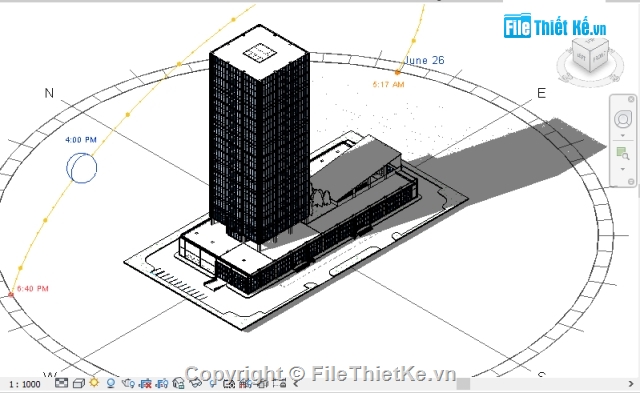Open the Full Navigation SteeringWheel
640x393 pixels.
pos(622,120)
